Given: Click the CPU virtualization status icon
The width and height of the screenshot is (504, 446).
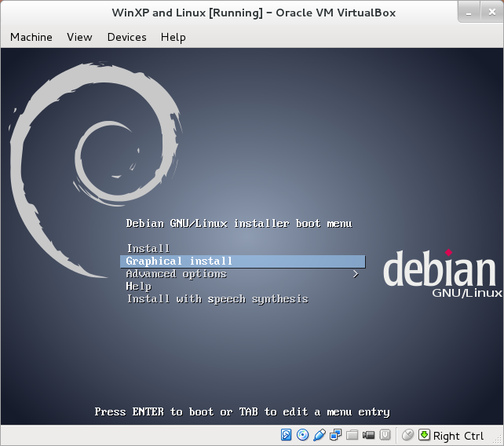Looking at the screenshot, I should point(385,435).
